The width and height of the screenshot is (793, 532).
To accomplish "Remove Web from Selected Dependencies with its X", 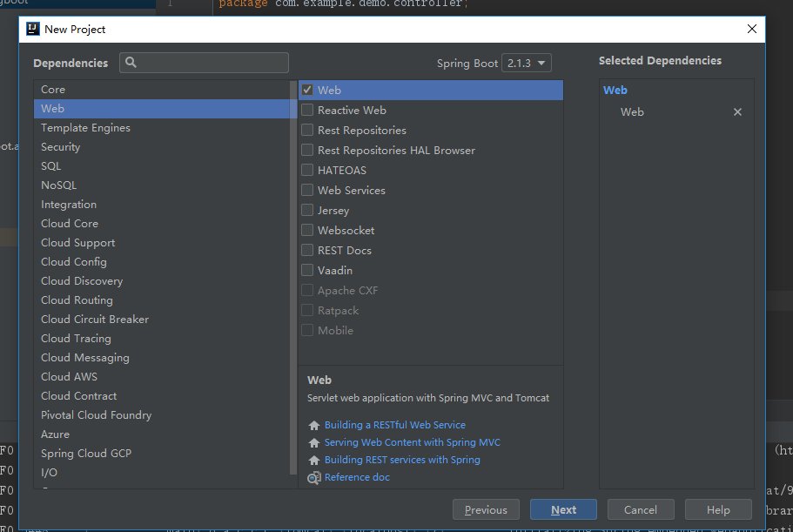I will click(x=737, y=111).
